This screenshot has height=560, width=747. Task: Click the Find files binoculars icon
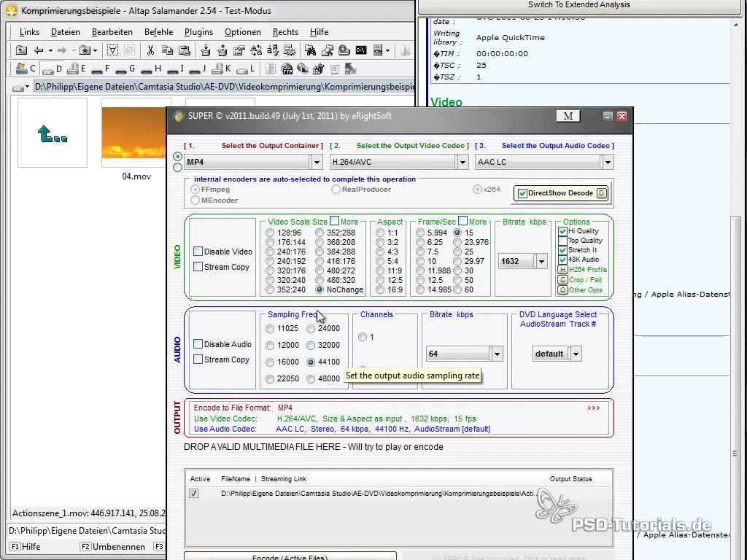(x=311, y=50)
